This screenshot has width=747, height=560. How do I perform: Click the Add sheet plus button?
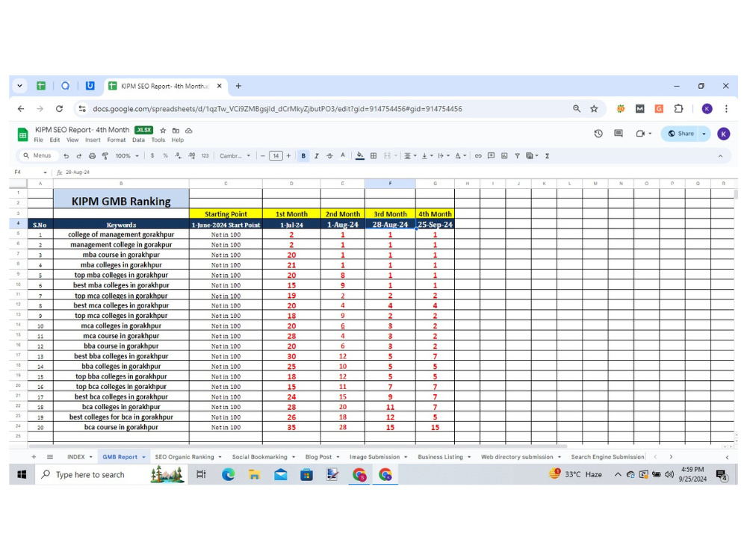pos(34,457)
